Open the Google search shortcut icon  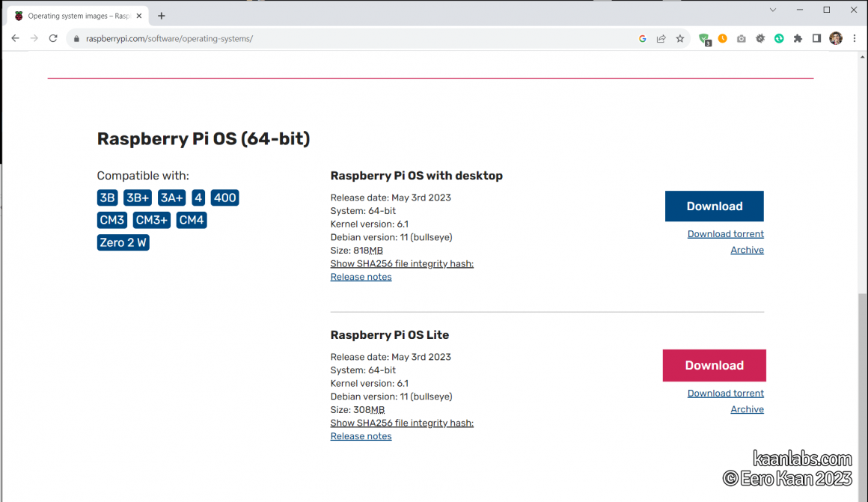pyautogui.click(x=642, y=38)
